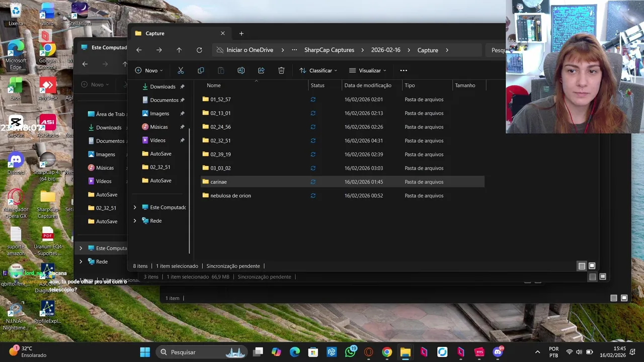Screen dimensions: 644x362
Task: Select folder 02_39_19
Action: [342, 154]
